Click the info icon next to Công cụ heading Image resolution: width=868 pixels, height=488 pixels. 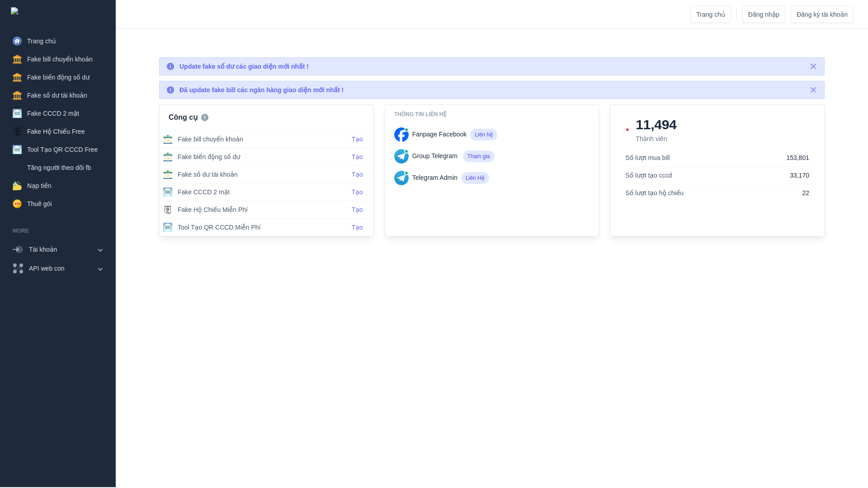pos(205,117)
